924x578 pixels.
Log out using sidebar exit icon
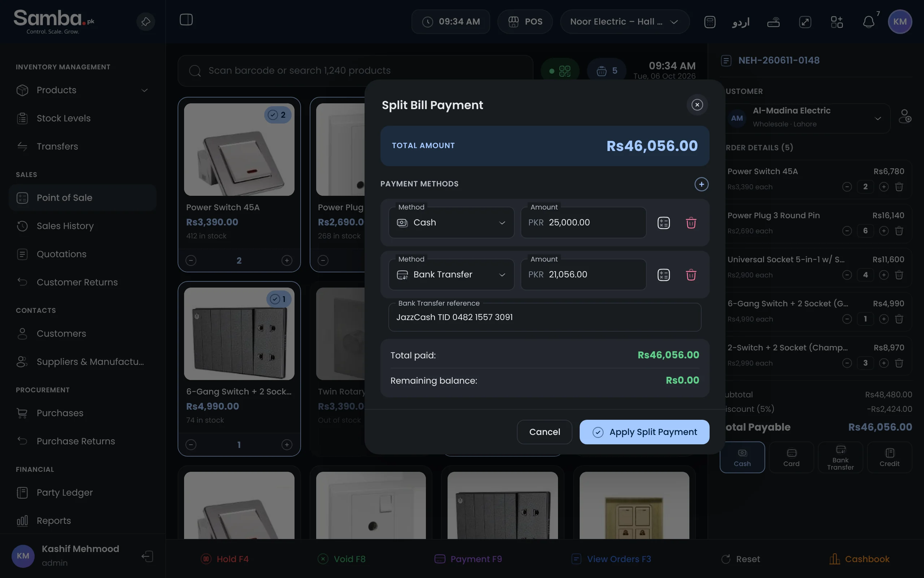[147, 556]
